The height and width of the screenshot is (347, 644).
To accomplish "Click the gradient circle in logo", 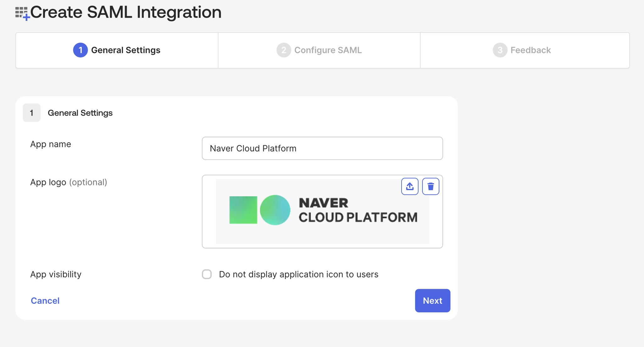I will tap(275, 210).
